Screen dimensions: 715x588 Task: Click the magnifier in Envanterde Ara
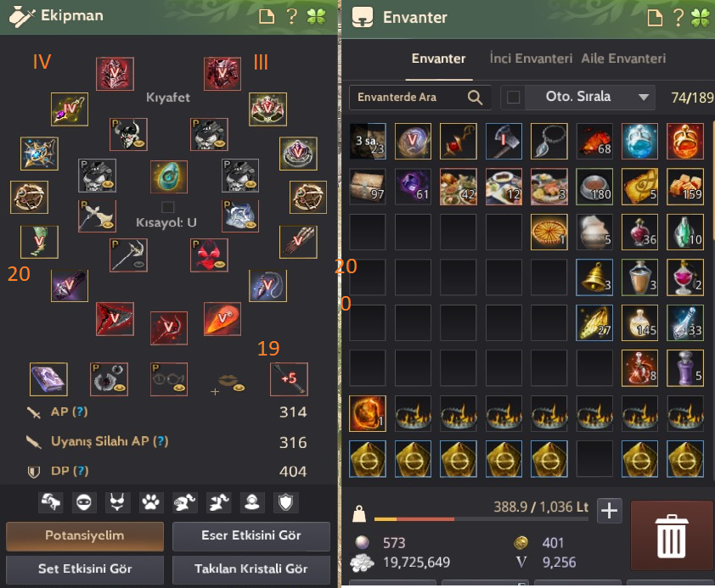click(x=475, y=97)
